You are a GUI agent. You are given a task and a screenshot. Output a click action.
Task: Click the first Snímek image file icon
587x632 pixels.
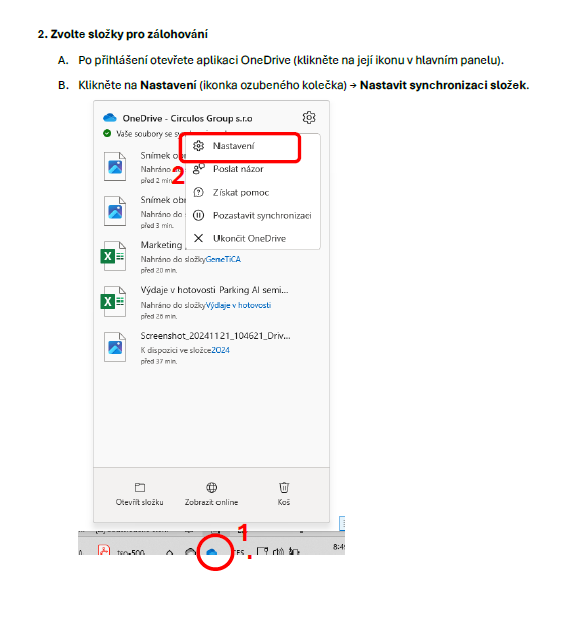coord(115,166)
